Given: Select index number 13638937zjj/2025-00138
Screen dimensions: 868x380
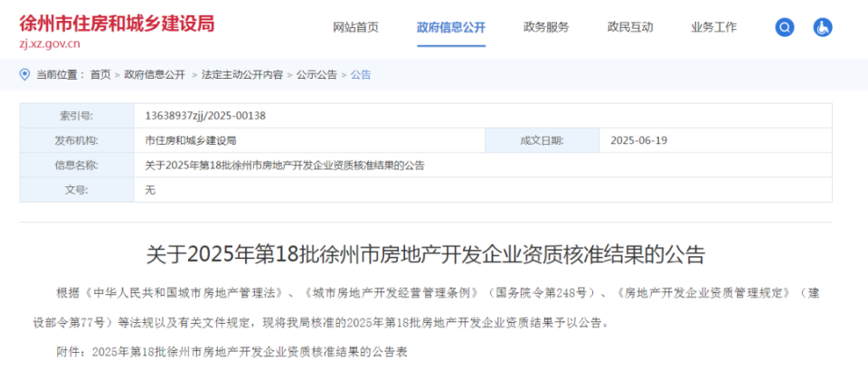Looking at the screenshot, I should click(205, 116).
